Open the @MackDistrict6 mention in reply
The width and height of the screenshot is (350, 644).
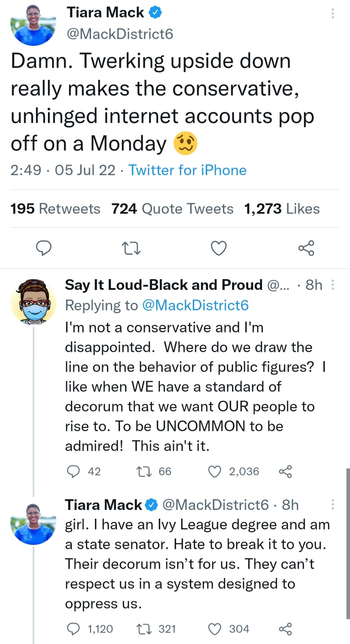pos(195,305)
